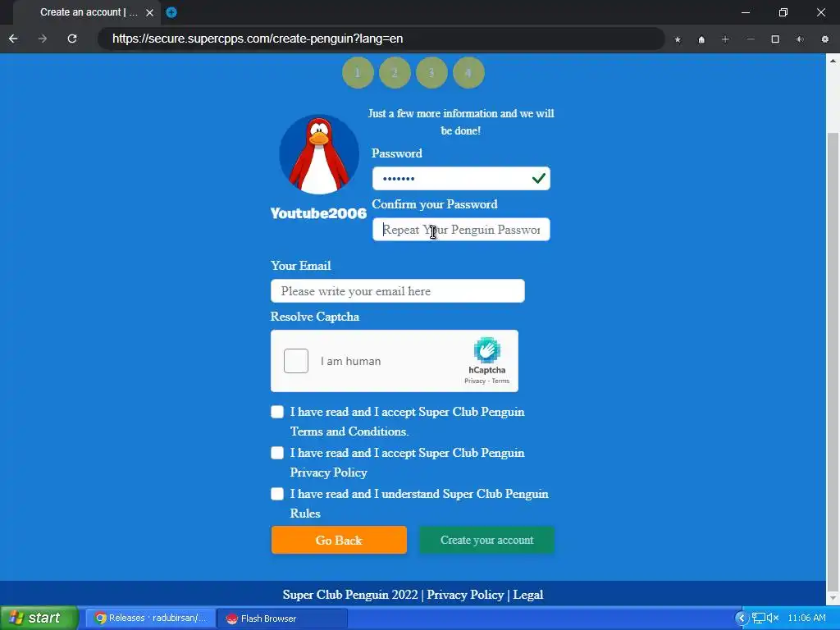Open the footer Privacy Policy link

[x=466, y=595]
